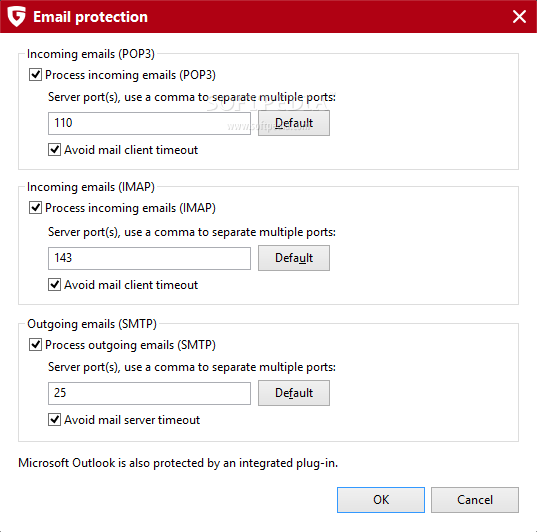This screenshot has height=532, width=537.
Task: Disable Process incoming emails (POP3) checkbox
Action: pyautogui.click(x=35, y=75)
